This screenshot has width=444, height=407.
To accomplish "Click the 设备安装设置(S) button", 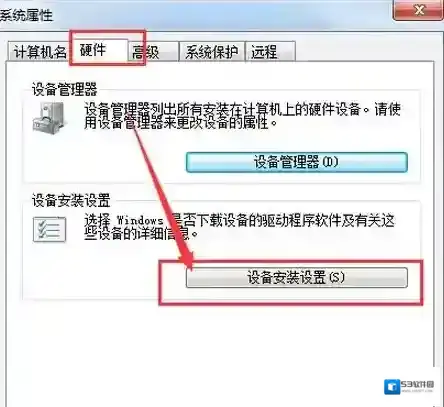I will point(297,277).
